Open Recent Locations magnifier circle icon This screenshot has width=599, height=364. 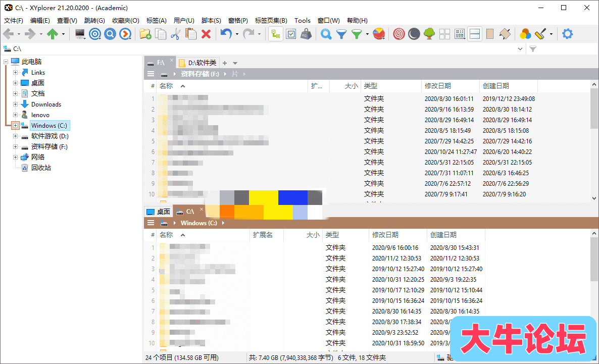pyautogui.click(x=110, y=34)
